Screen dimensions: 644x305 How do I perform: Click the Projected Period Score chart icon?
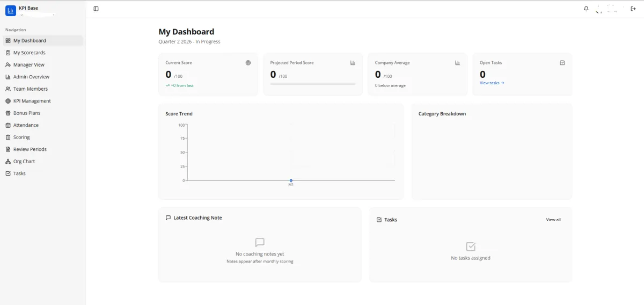[353, 63]
